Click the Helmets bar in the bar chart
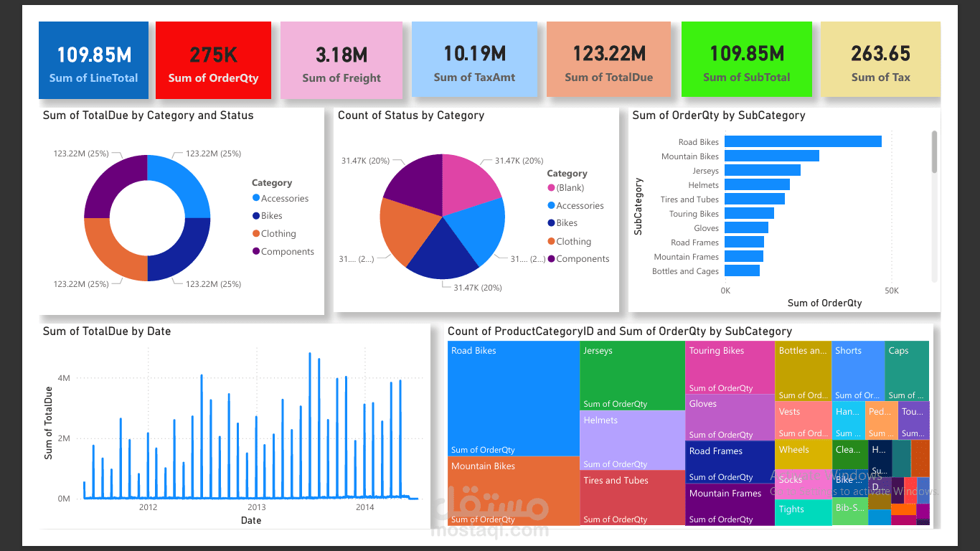Viewport: 980px width, 551px height. (757, 185)
